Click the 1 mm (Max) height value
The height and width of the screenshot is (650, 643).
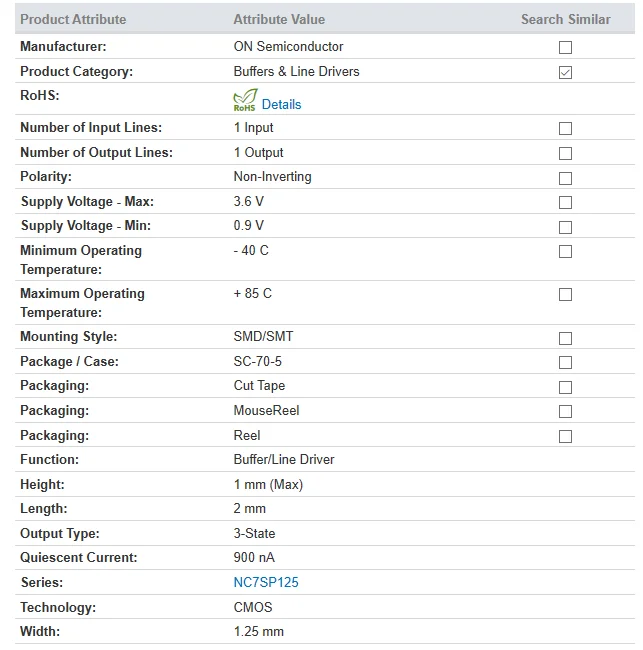[268, 484]
